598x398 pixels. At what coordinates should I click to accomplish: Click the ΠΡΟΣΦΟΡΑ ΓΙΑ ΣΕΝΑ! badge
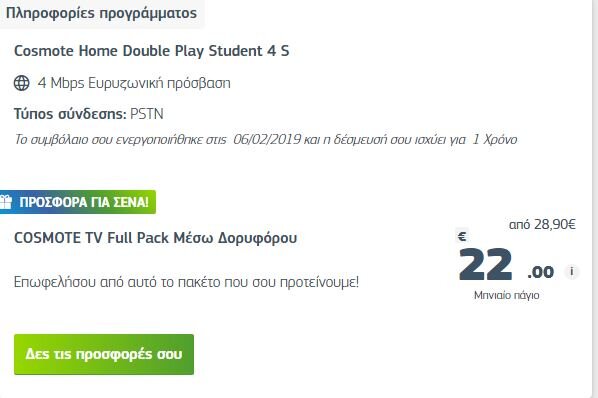(x=78, y=202)
